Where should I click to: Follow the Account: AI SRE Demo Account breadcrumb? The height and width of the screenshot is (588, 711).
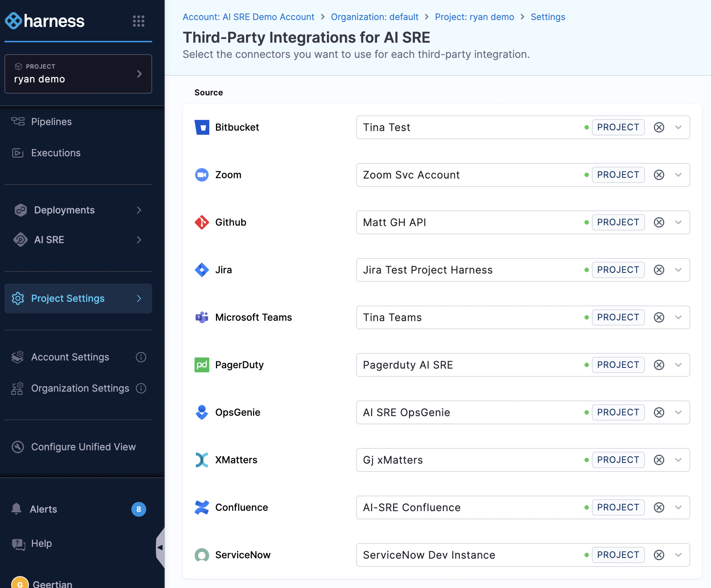coord(248,17)
